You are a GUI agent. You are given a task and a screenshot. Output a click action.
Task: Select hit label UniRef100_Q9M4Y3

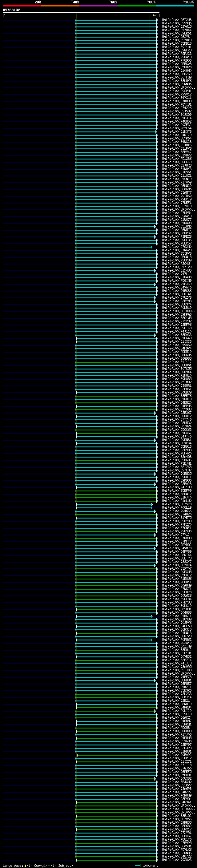176,57
